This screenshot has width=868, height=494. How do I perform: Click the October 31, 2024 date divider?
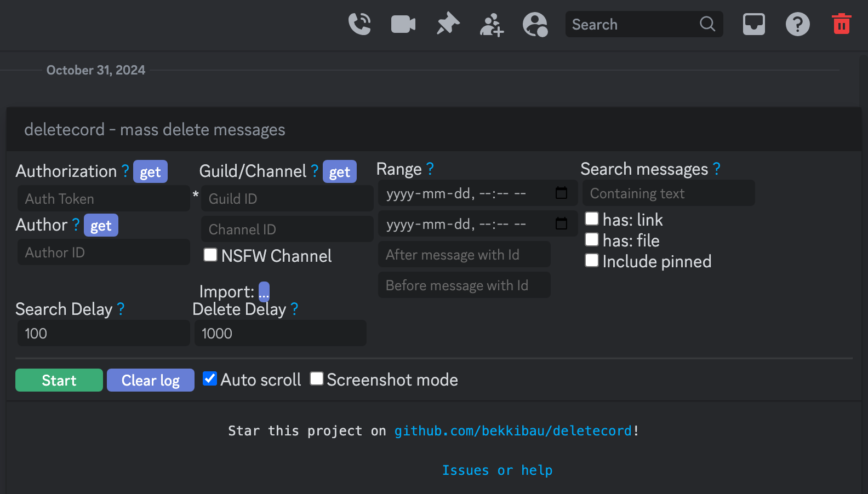pos(96,70)
